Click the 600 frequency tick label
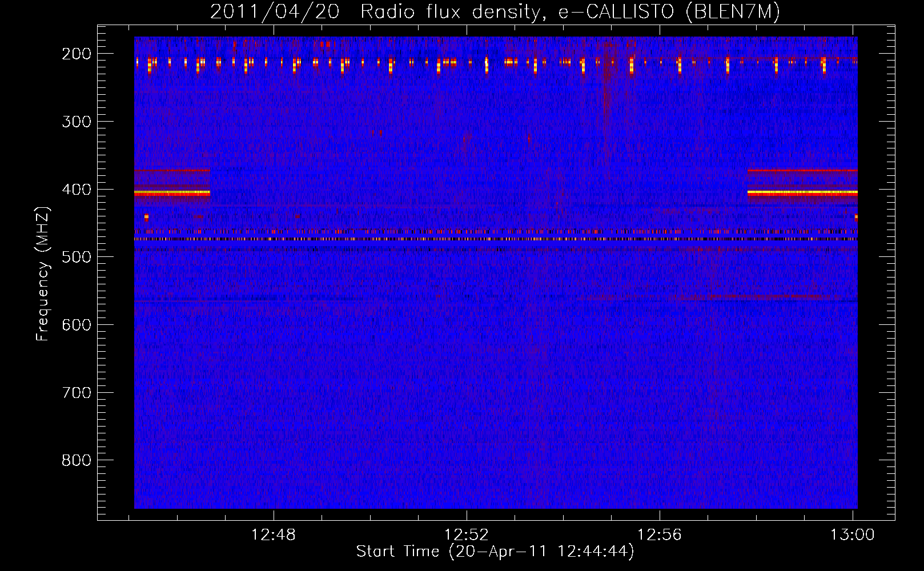The image size is (924, 571). pyautogui.click(x=77, y=325)
